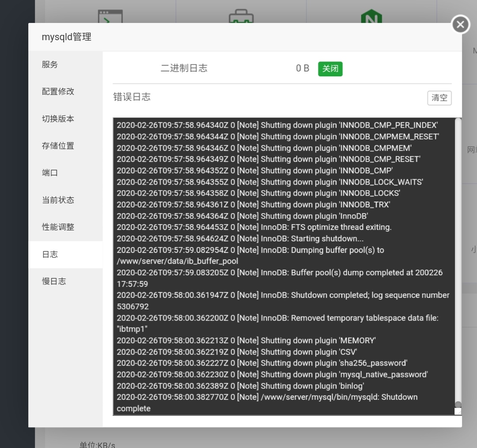This screenshot has width=477, height=448.
Task: Turn off binary log with 关闭 button
Action: (330, 69)
